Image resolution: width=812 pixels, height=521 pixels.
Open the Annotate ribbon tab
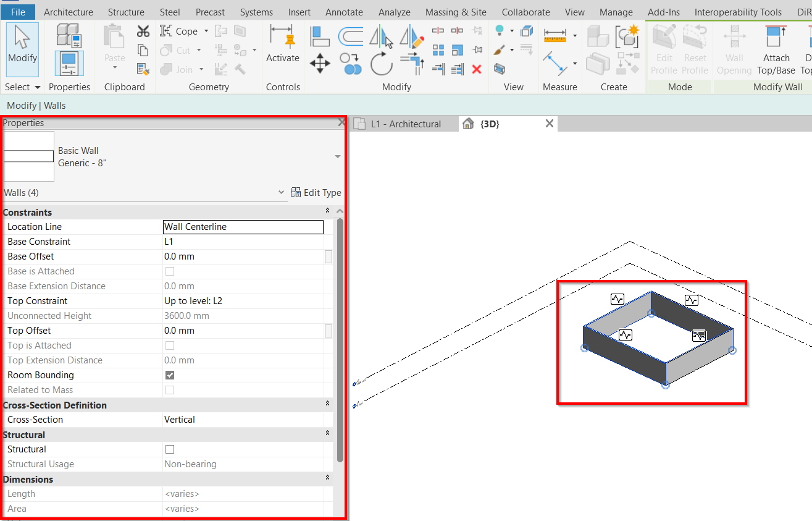coord(344,12)
